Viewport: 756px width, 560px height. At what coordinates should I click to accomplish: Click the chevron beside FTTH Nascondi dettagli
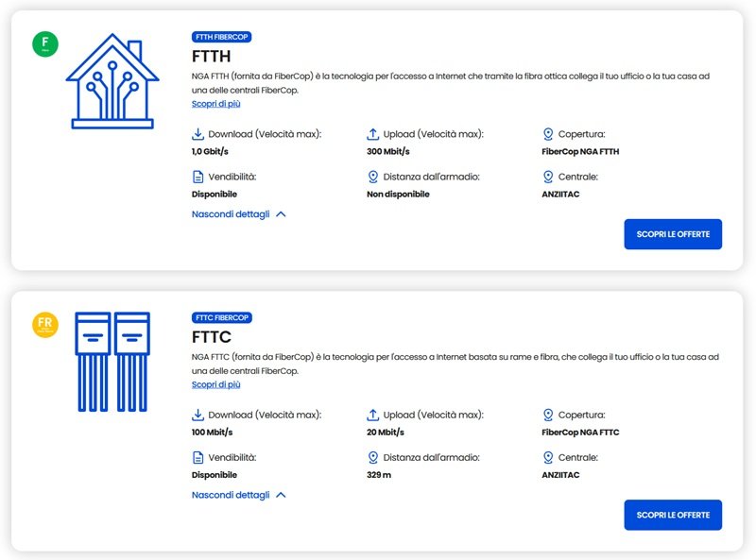point(281,214)
